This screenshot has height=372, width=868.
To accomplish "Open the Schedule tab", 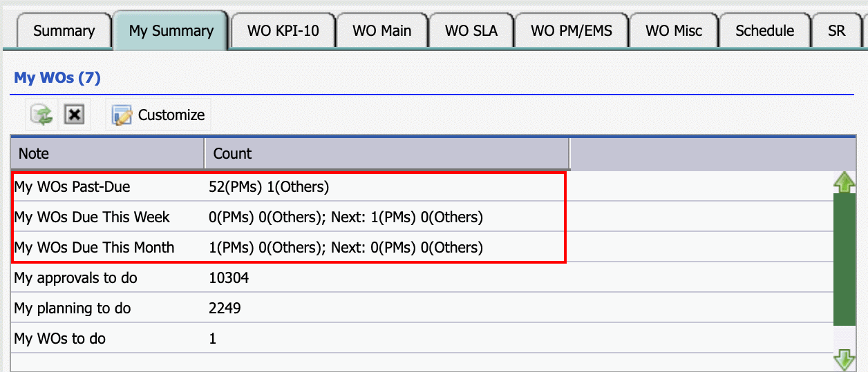I will 764,31.
